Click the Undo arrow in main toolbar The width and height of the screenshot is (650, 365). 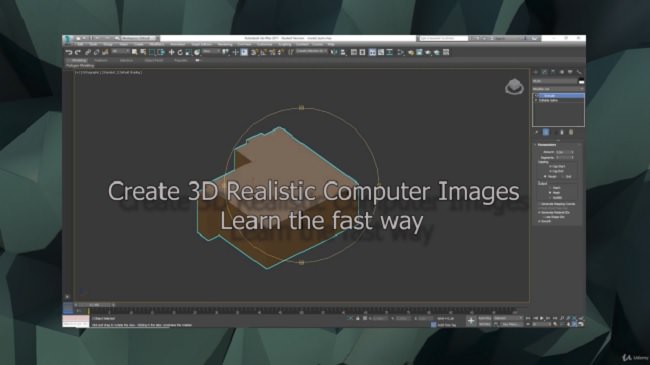(69, 52)
